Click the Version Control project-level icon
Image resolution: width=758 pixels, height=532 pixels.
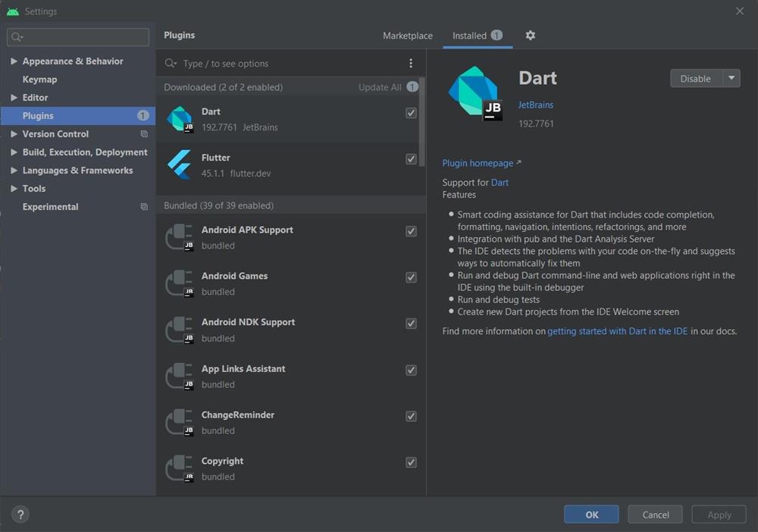point(144,134)
